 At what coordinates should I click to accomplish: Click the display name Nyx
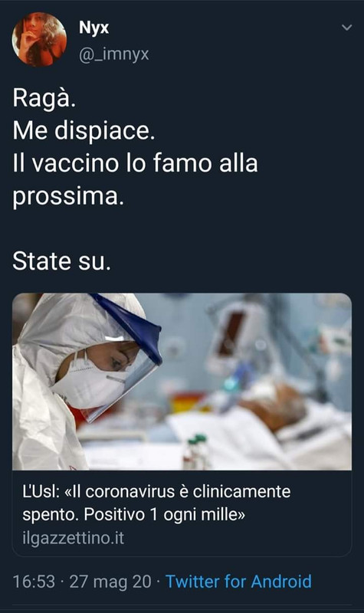[x=93, y=28]
